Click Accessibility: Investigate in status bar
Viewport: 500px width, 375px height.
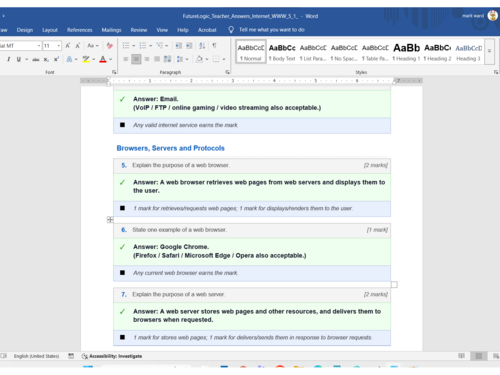tap(112, 356)
